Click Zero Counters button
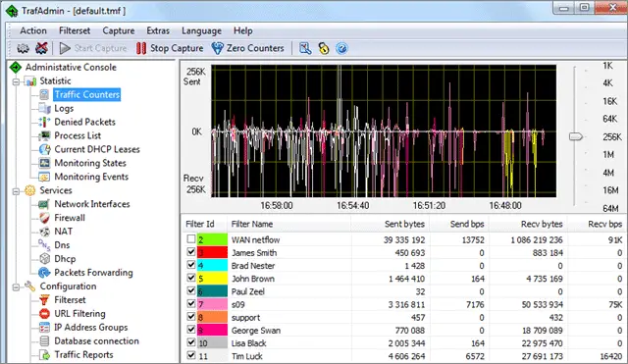 pos(248,48)
